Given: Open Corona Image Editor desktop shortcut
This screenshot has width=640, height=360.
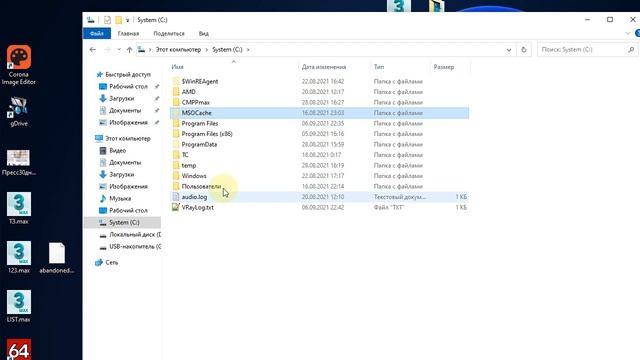Looking at the screenshot, I should 19,65.
